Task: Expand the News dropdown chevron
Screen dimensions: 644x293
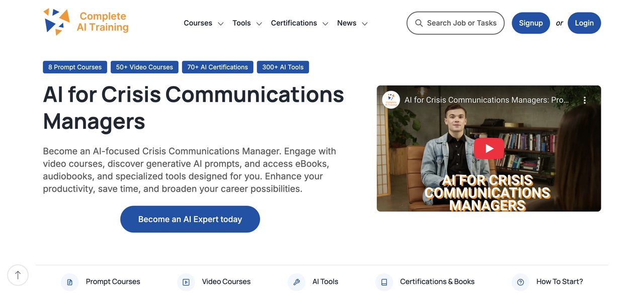Action: 365,24
